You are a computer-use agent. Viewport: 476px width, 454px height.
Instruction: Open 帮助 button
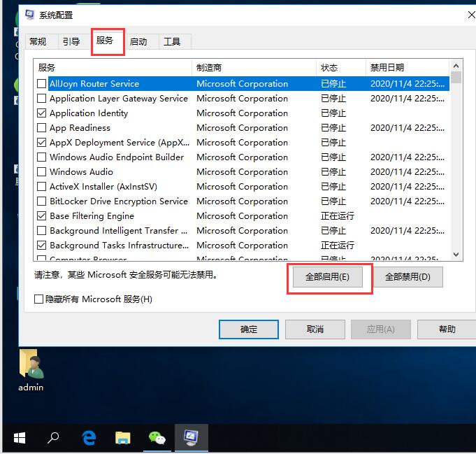pos(447,329)
